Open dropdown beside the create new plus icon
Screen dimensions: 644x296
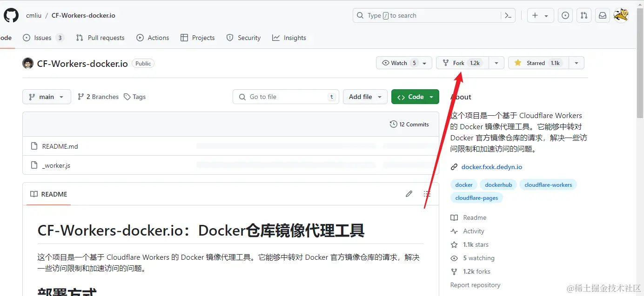546,16
